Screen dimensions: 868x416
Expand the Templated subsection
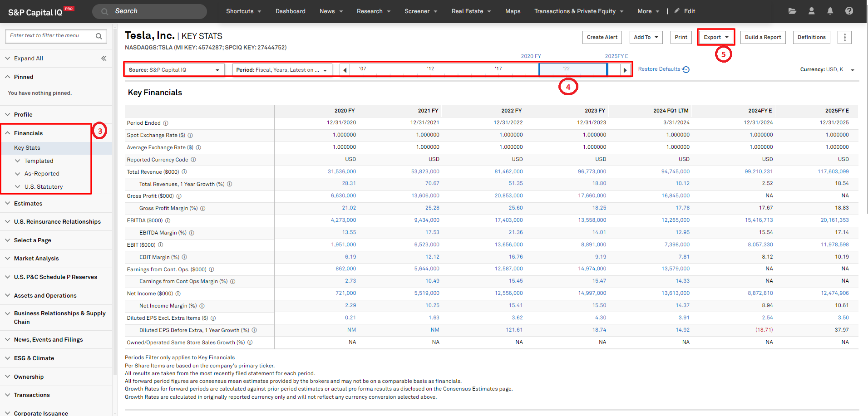point(18,161)
